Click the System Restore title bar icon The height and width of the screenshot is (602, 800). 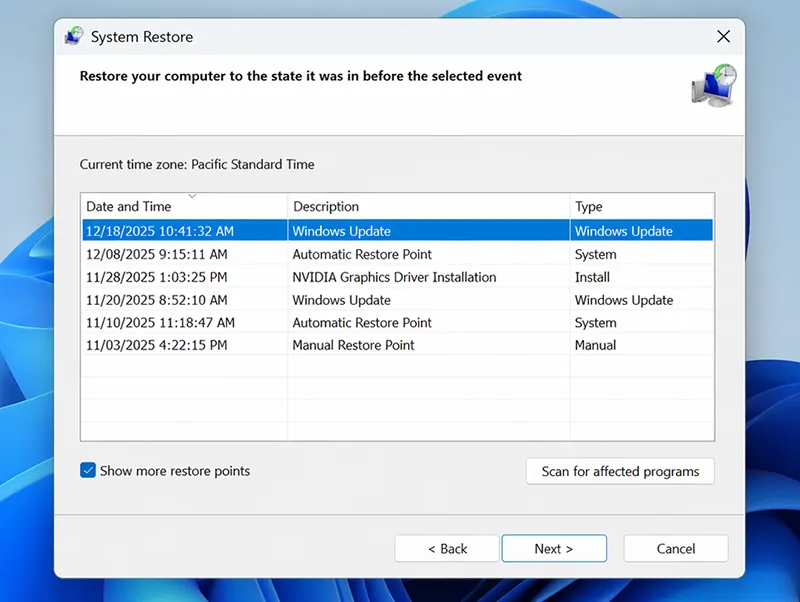(73, 36)
